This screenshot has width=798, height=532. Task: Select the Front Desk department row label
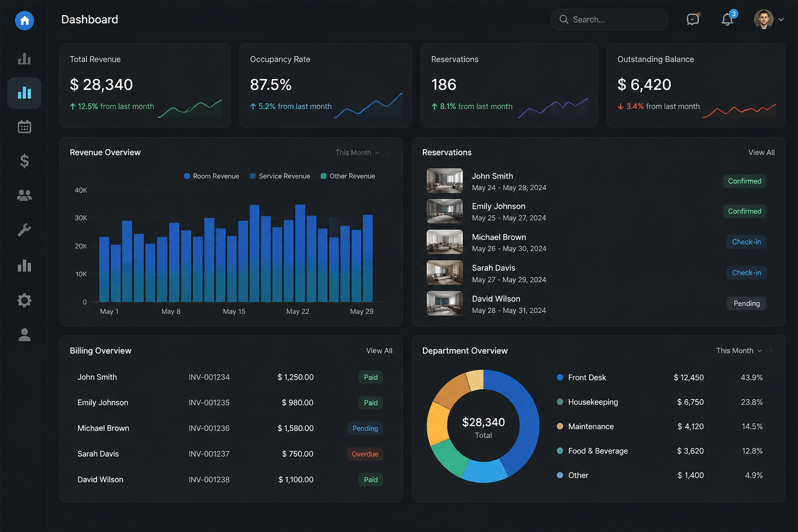click(587, 378)
